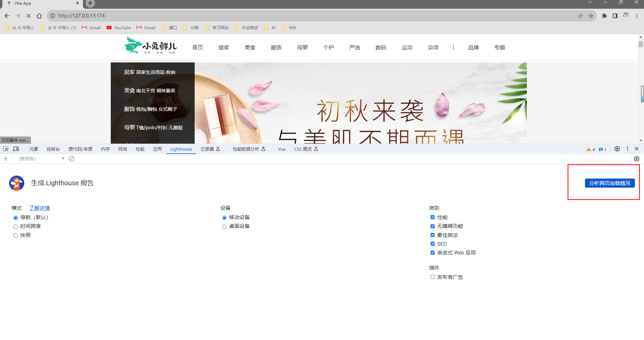The height and width of the screenshot is (340, 644).
Task: Select the 桌面设备 radio button
Action: coord(224,227)
